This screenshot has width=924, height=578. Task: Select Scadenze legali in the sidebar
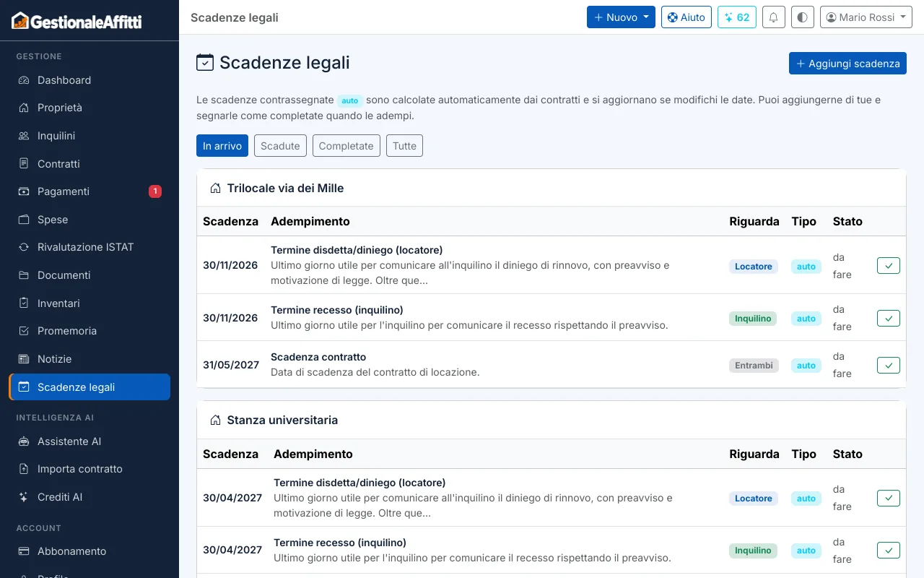(x=90, y=387)
